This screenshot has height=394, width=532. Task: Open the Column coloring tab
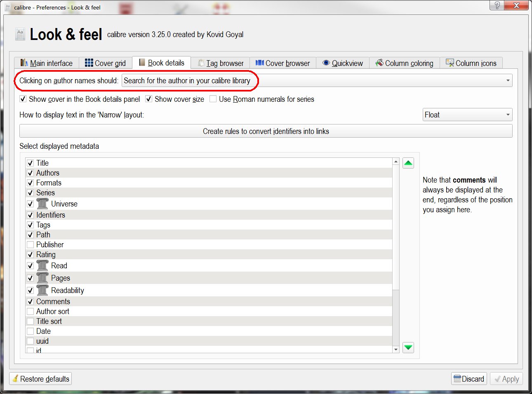click(x=405, y=63)
